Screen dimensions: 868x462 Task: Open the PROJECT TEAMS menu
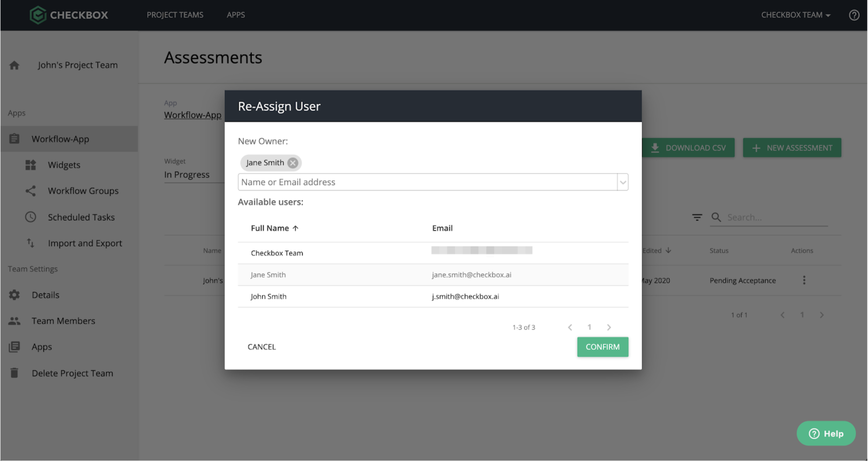pyautogui.click(x=175, y=15)
